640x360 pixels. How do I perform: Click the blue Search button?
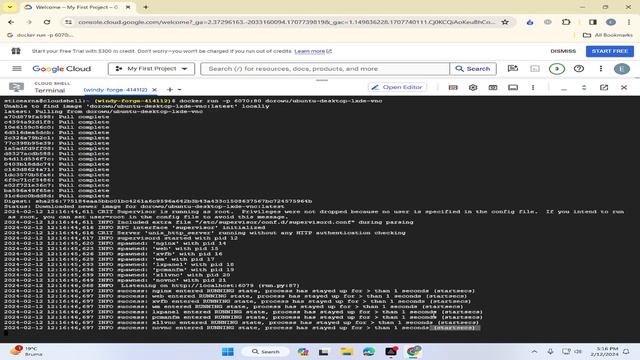(473, 69)
